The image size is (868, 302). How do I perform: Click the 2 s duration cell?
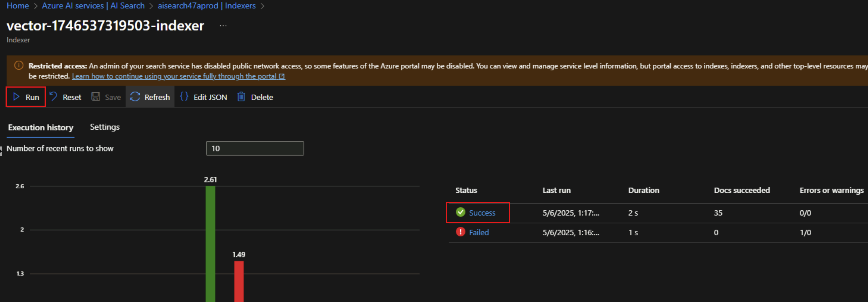633,213
